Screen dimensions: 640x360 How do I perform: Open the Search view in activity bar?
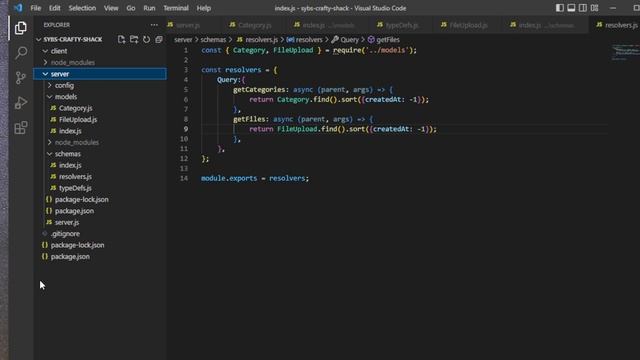point(21,52)
